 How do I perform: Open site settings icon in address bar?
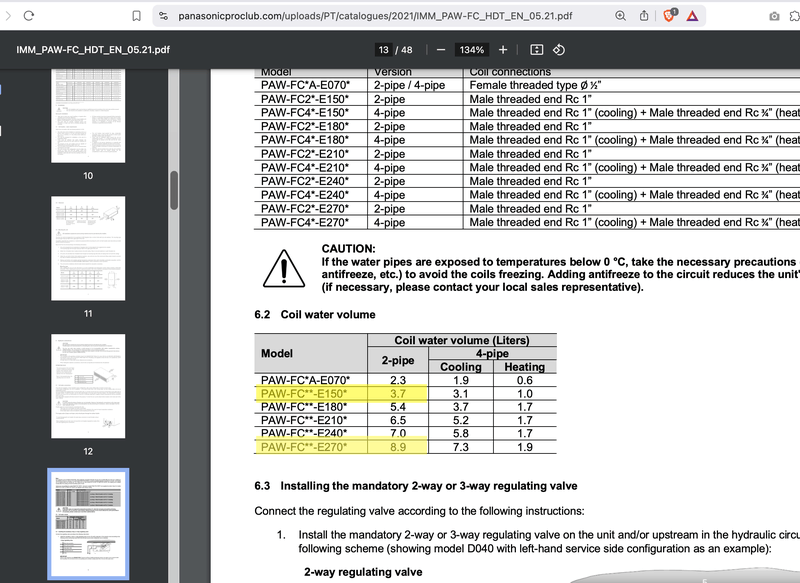[163, 16]
